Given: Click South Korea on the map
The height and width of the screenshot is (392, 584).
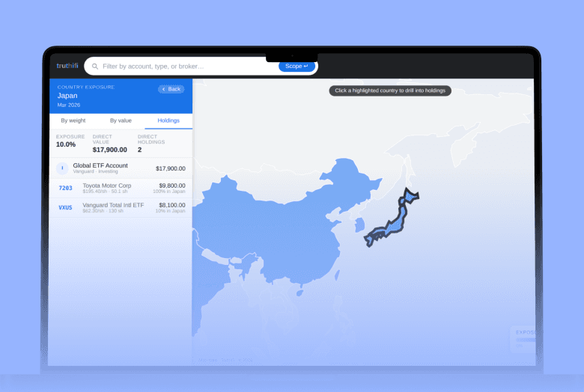Looking at the screenshot, I should pos(360,226).
